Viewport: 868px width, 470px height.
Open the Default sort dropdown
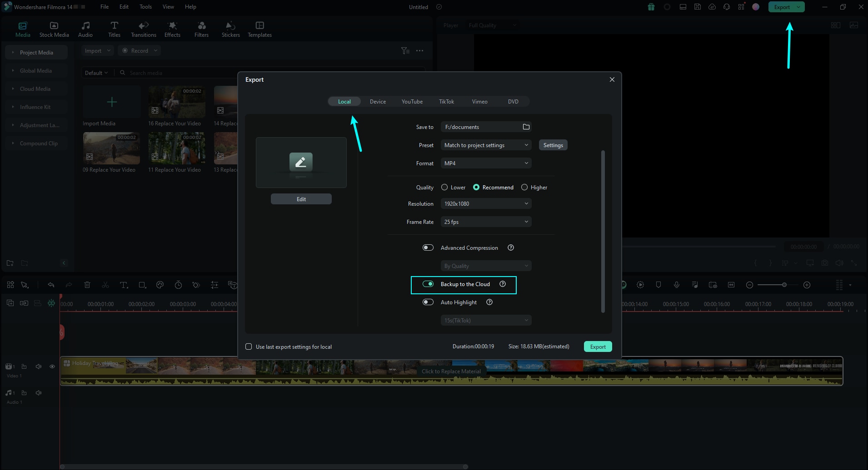[96, 73]
